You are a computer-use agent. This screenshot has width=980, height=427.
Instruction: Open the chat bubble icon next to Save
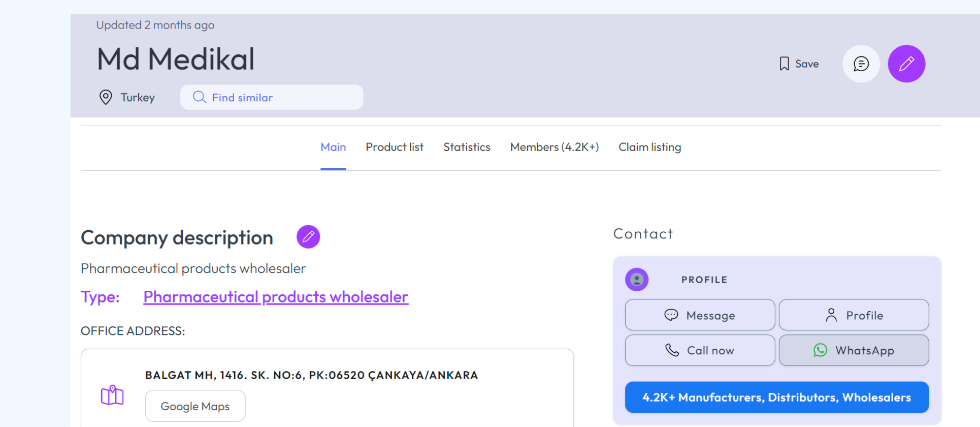861,64
